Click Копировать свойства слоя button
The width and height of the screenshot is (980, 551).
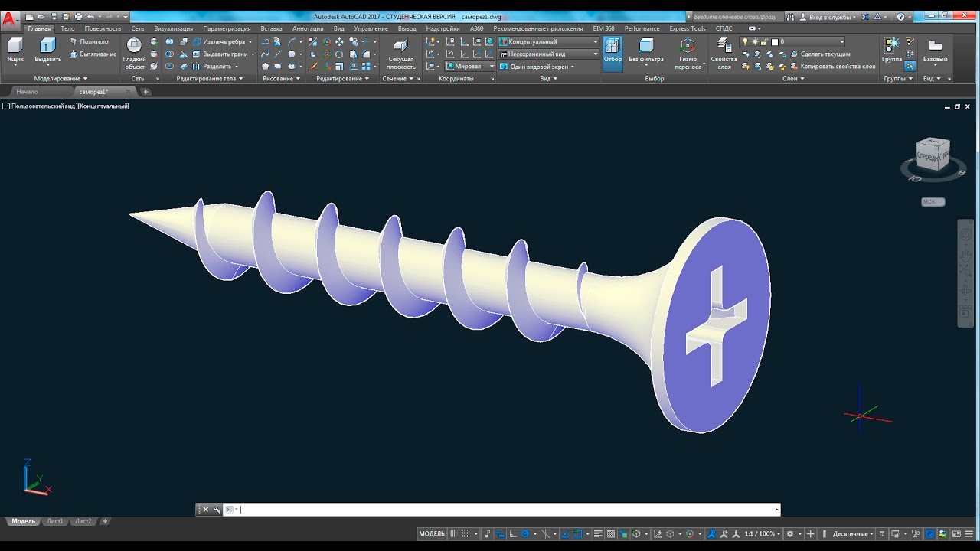pyautogui.click(x=832, y=67)
